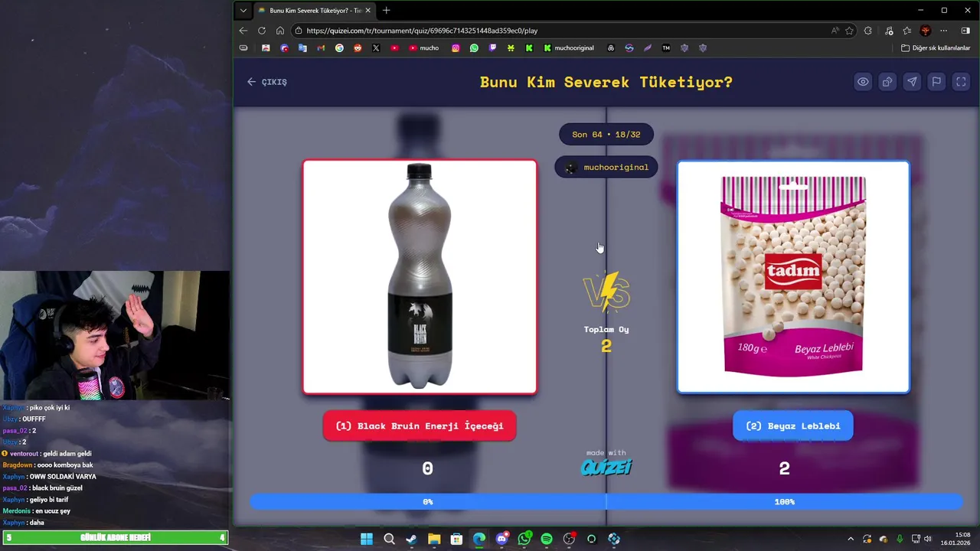
Task: Vote for (2) Beyaz Leblebi
Action: pyautogui.click(x=793, y=426)
